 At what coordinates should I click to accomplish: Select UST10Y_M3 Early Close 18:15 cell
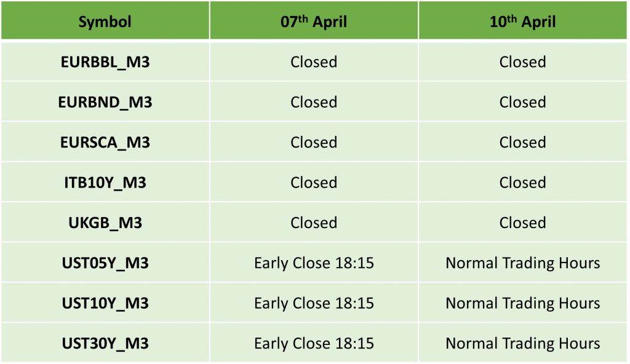pos(314,303)
